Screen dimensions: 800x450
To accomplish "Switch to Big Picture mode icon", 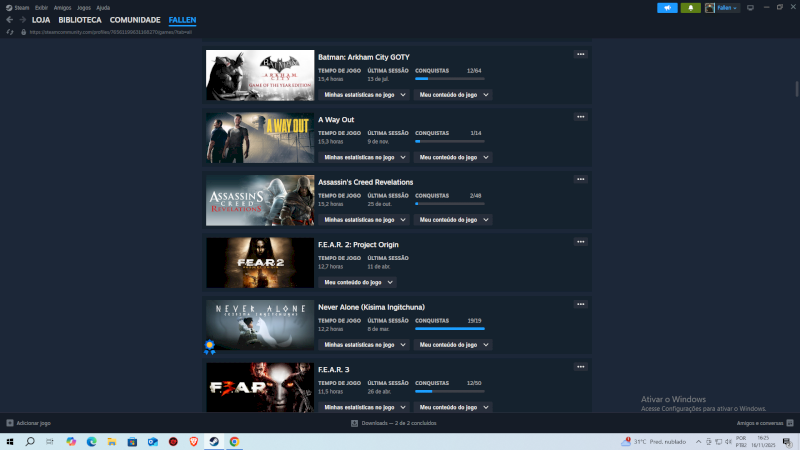I will pyautogui.click(x=750, y=8).
